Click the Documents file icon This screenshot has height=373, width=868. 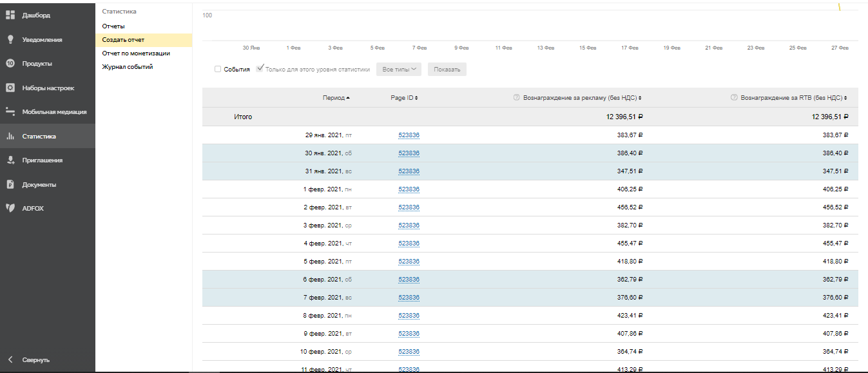click(10, 184)
